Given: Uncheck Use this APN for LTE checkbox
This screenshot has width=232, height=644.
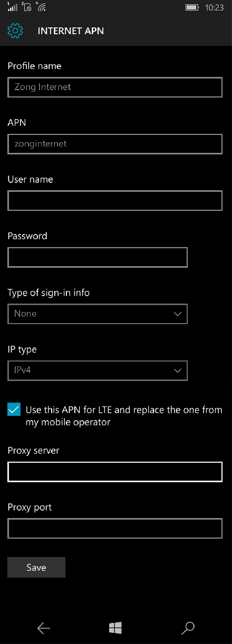Looking at the screenshot, I should pos(14,409).
